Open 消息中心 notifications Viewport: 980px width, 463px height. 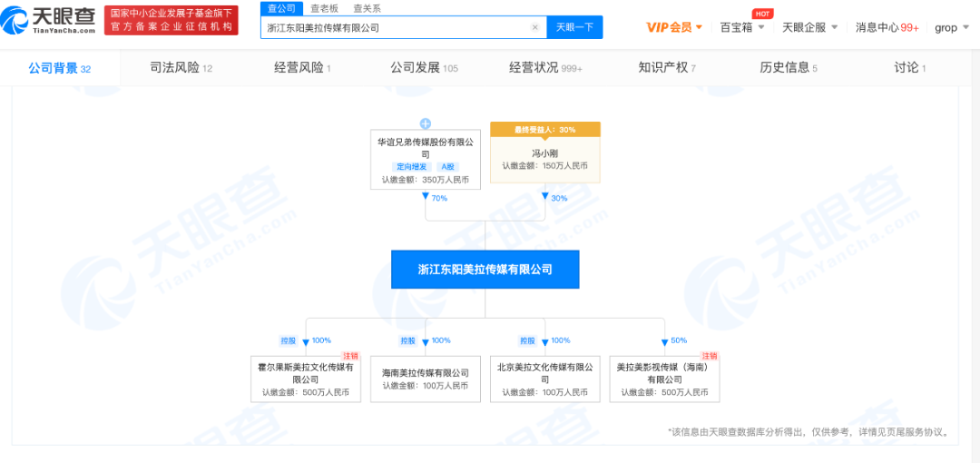887,27
